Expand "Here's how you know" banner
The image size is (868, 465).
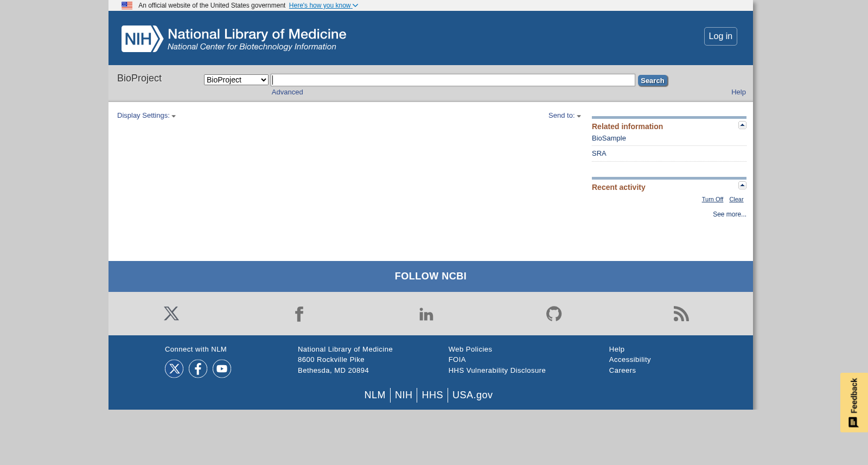(323, 5)
